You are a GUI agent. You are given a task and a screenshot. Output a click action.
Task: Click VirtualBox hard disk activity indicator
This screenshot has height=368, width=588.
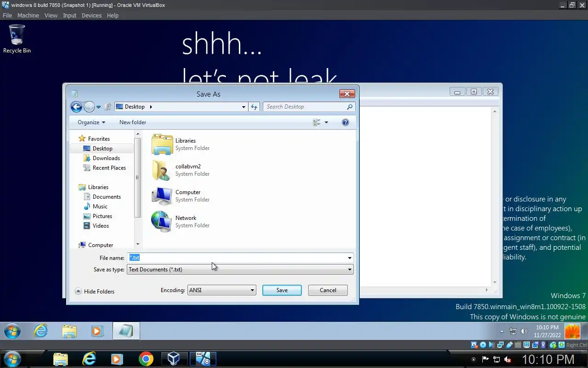coord(474,345)
